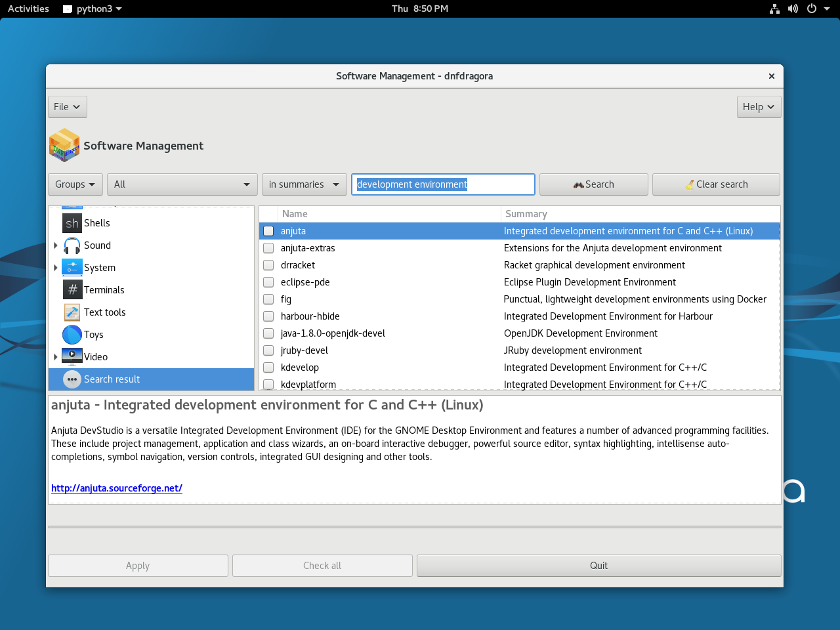The width and height of the screenshot is (840, 630).
Task: Open the 'in summaries' search dropdown
Action: pyautogui.click(x=304, y=184)
